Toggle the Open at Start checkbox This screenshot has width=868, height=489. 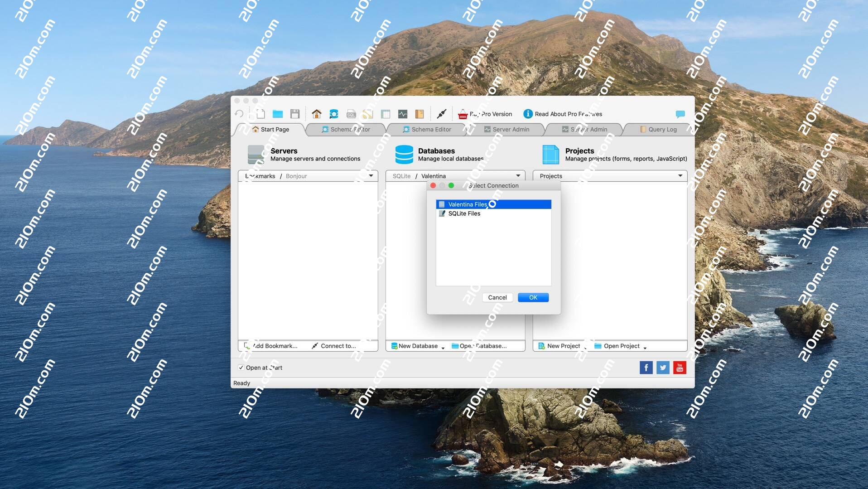(x=241, y=368)
